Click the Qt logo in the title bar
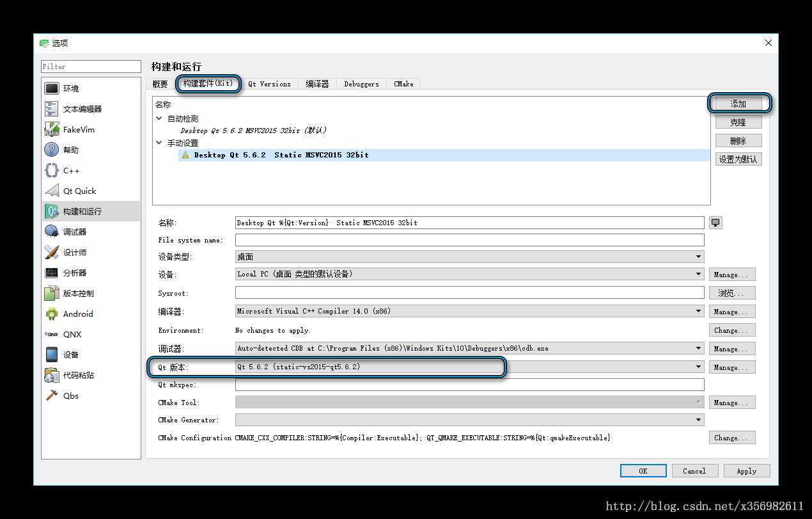 [44, 43]
